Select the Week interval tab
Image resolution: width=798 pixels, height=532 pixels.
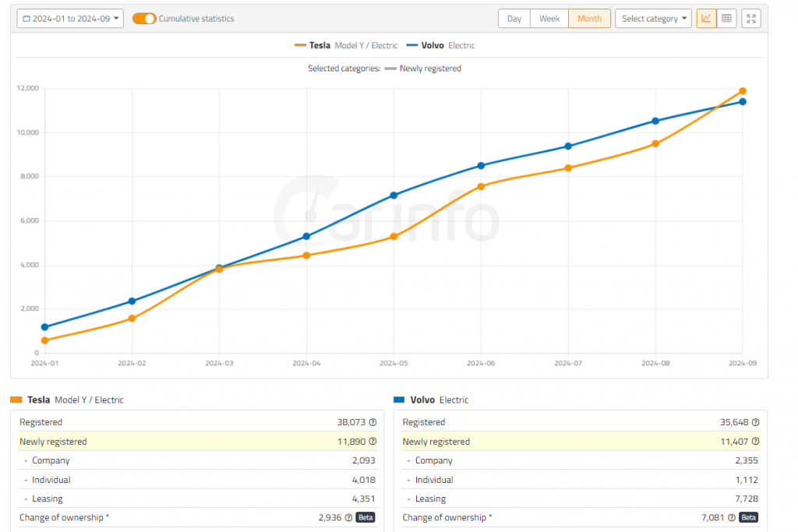click(x=549, y=19)
